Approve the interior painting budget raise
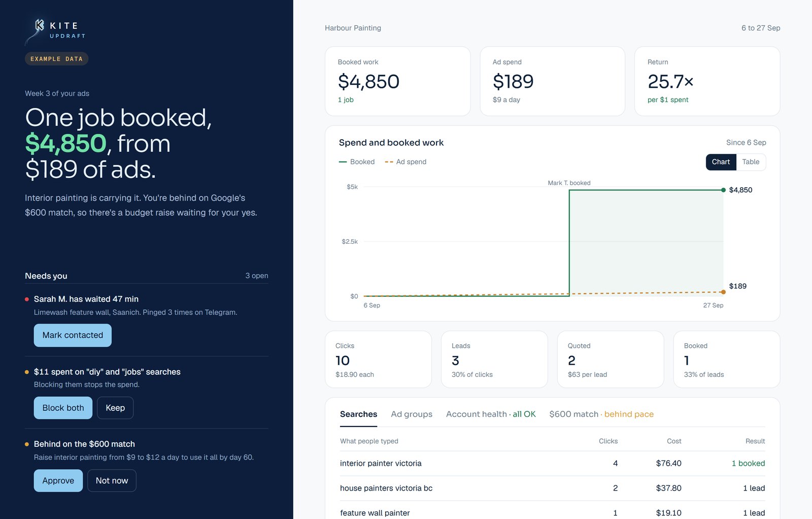 [x=58, y=480]
